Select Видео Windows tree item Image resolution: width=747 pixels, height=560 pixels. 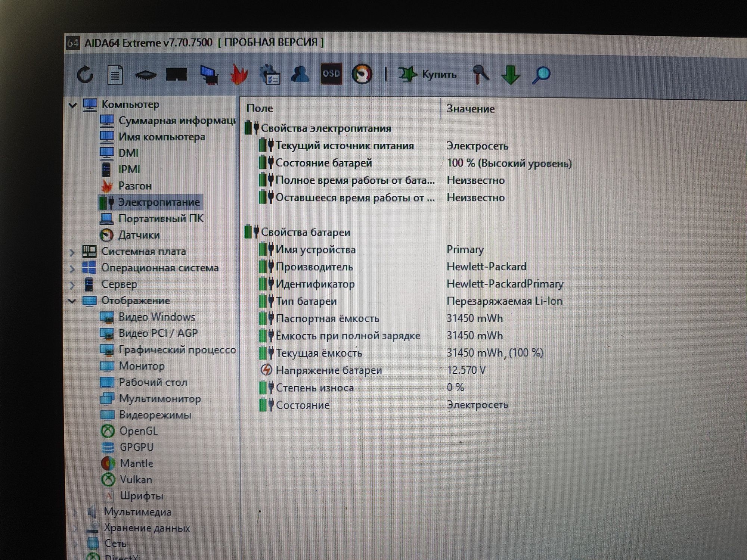[148, 317]
